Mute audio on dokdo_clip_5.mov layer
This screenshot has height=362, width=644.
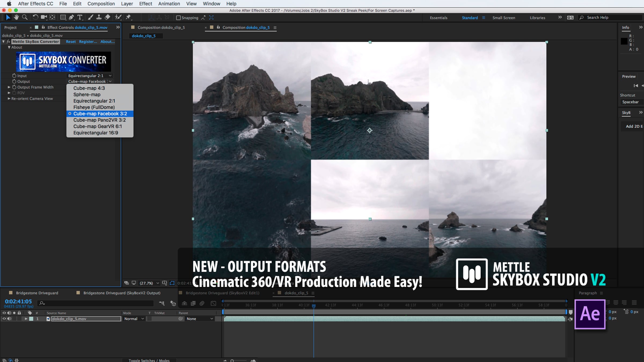click(x=9, y=319)
